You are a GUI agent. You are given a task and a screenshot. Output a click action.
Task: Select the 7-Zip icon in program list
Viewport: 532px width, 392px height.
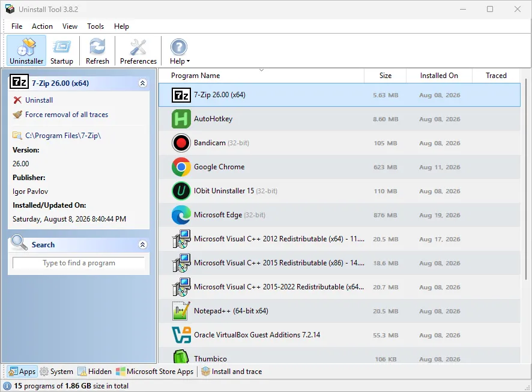coord(181,95)
